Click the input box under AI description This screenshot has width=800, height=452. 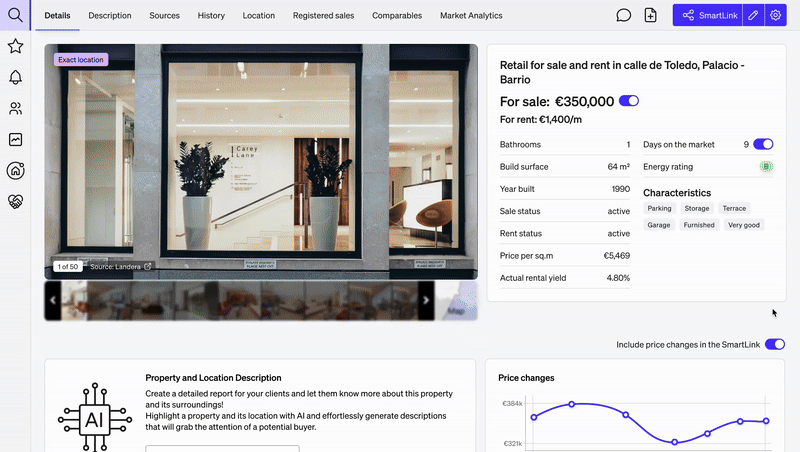pos(222,448)
